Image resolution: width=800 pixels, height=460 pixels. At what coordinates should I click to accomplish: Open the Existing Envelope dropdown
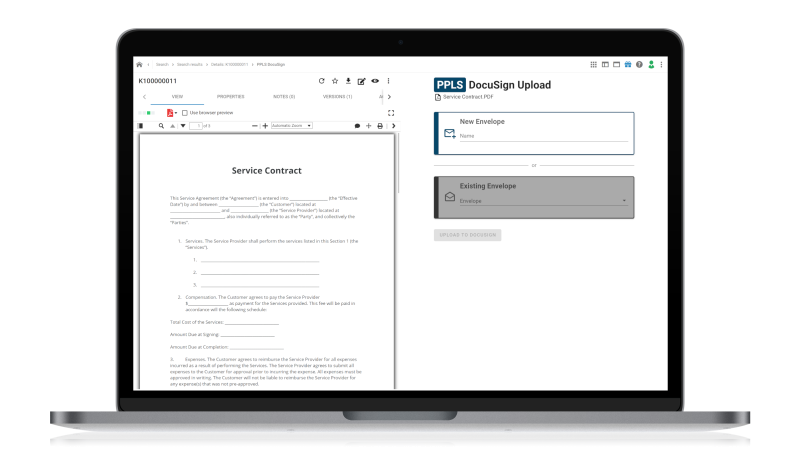(543, 201)
